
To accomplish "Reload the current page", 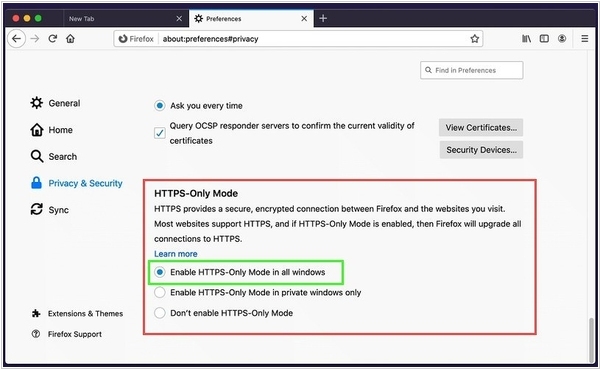I will tap(52, 39).
